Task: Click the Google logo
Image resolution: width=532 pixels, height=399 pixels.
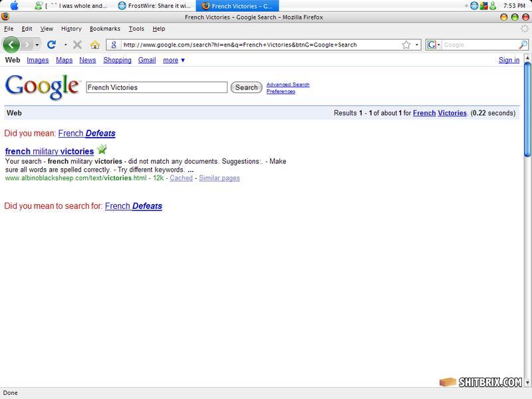Action: click(43, 86)
